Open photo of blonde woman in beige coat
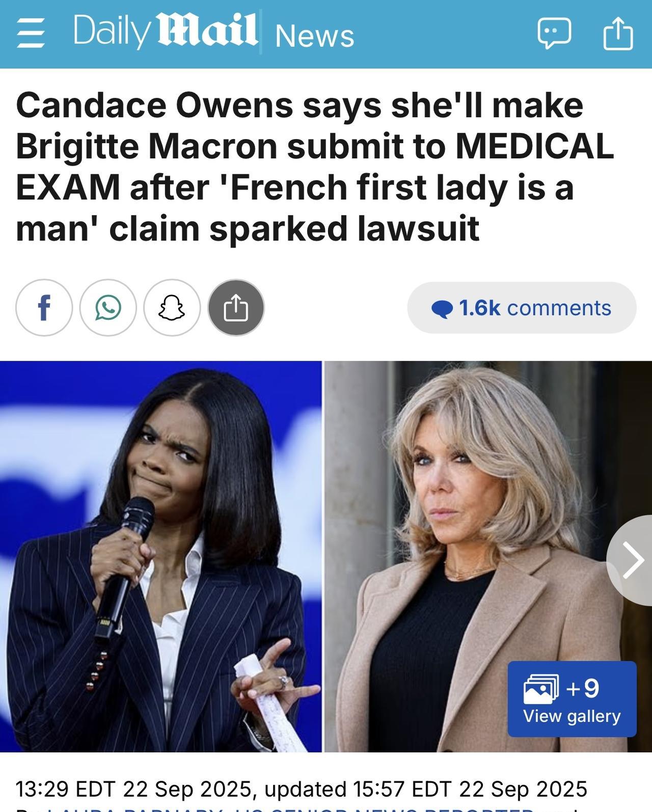The width and height of the screenshot is (652, 812). [488, 556]
